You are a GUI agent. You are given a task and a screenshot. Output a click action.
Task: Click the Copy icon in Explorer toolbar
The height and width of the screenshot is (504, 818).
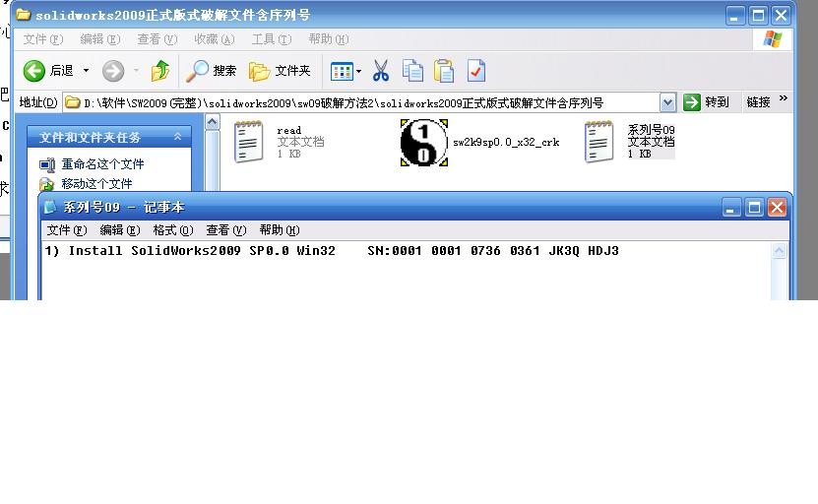click(x=412, y=71)
